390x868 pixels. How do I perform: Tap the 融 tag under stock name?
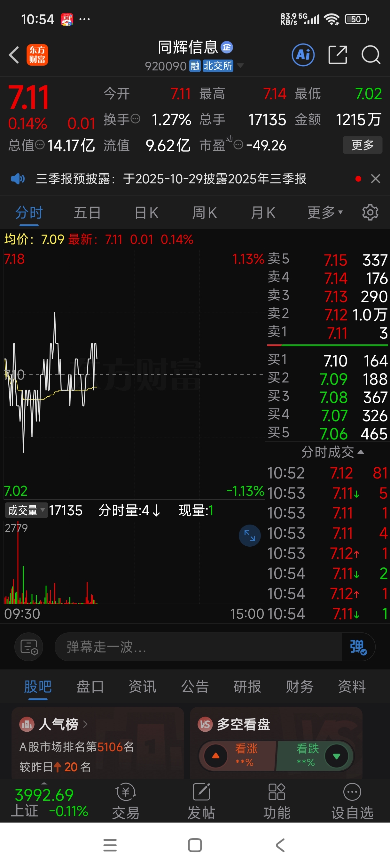pyautogui.click(x=195, y=66)
